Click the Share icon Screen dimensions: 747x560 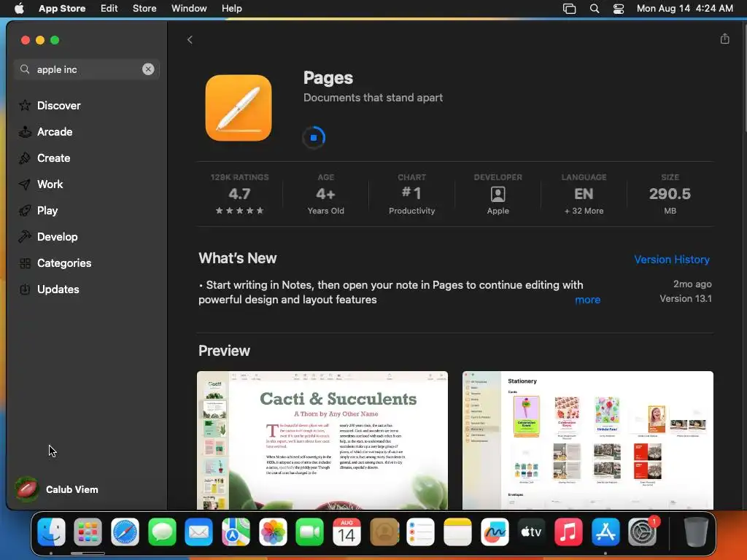pos(724,39)
